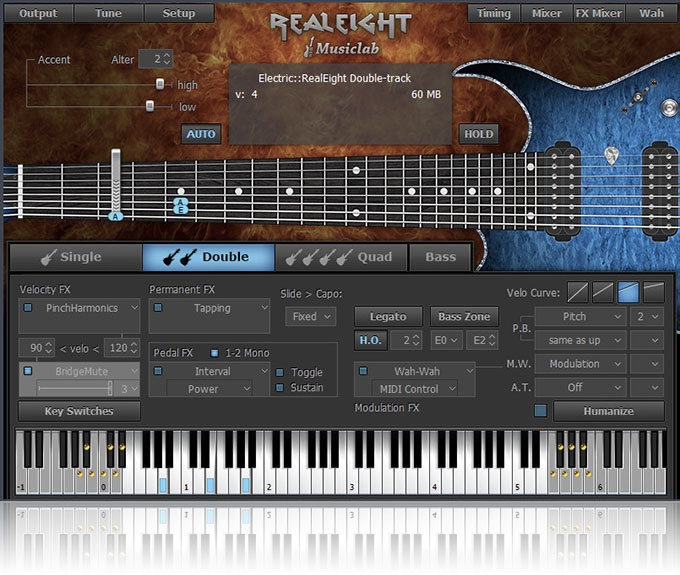Open the FX Mixer panel tab
Screen dimensions: 680x575
(599, 14)
